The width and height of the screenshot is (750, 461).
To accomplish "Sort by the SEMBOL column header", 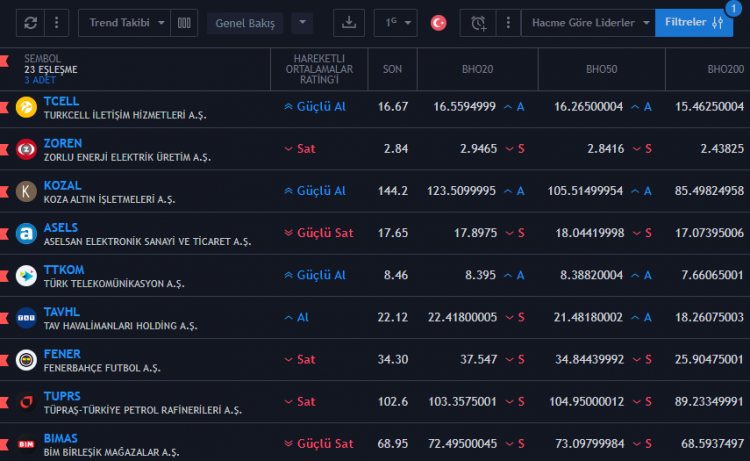I will click(43, 58).
